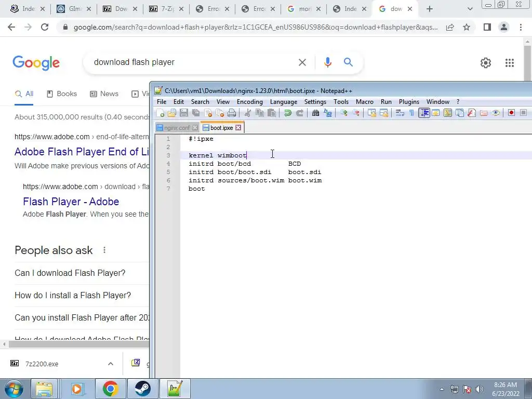Open the Macro menu
Viewport: 532px width, 399px height.
[365, 102]
